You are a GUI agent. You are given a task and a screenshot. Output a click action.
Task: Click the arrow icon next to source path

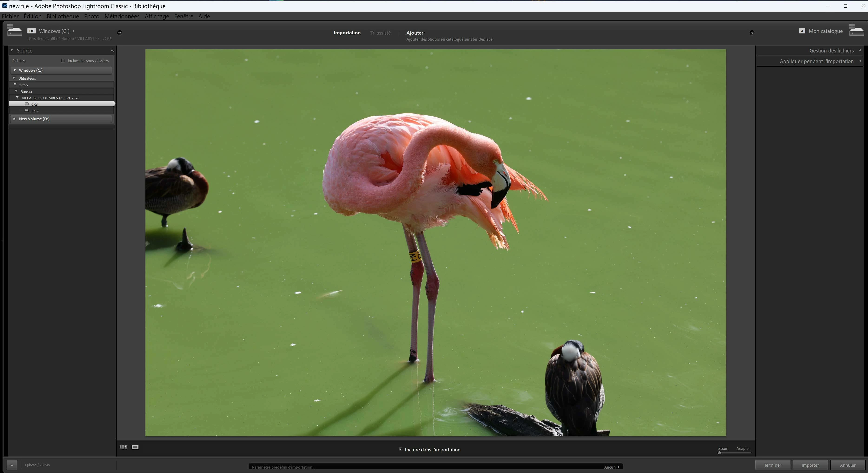tap(119, 33)
